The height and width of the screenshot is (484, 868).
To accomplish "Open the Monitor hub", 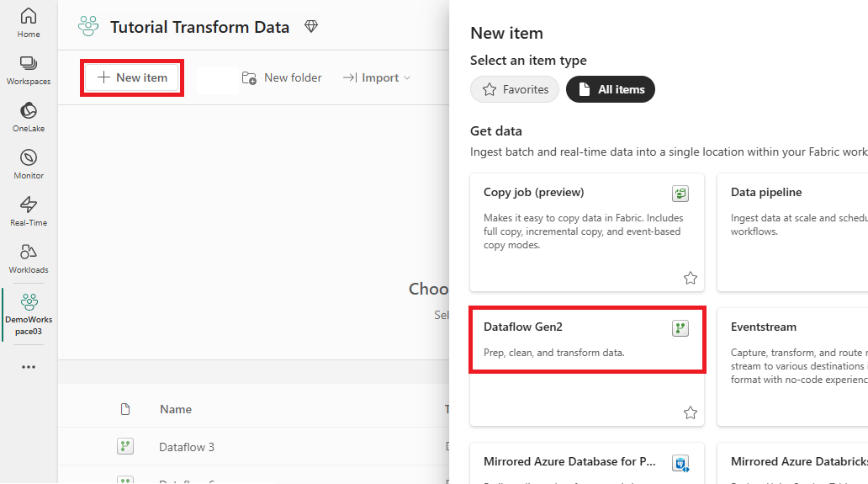I will (x=29, y=164).
